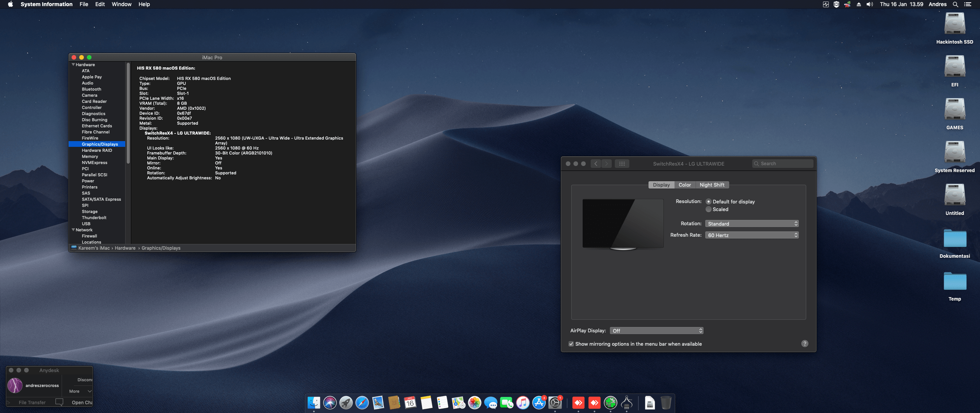
Task: Collapse the Hardware tree section
Action: click(x=73, y=65)
